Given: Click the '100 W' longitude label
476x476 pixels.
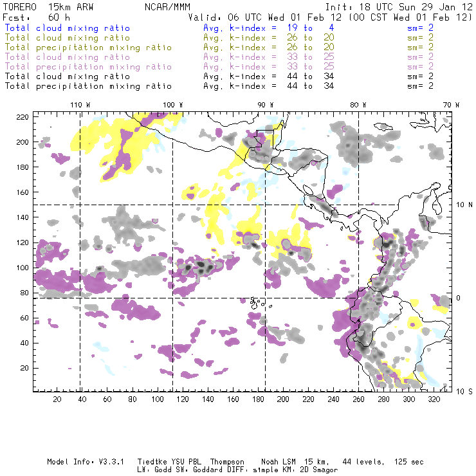Looking at the screenshot, I should click(x=173, y=105).
